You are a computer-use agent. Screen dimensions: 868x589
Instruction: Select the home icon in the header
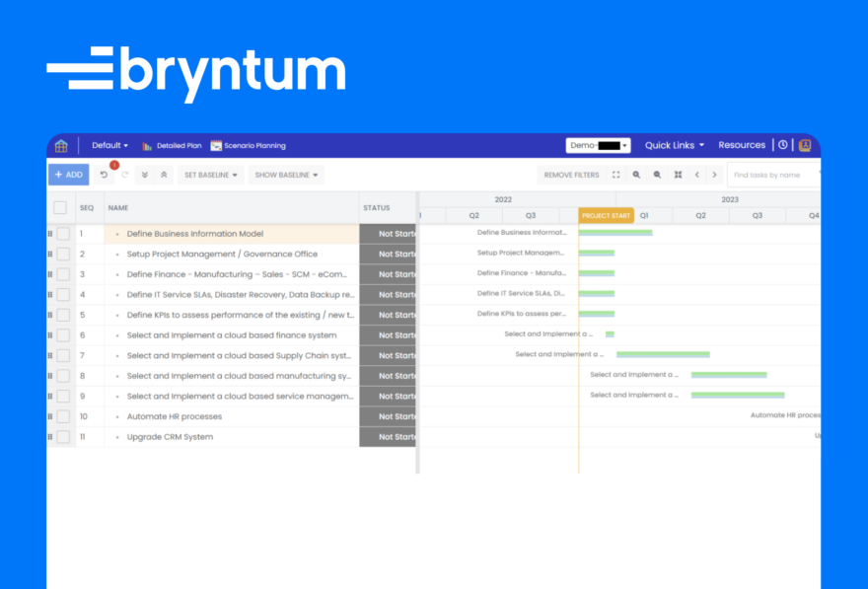click(x=61, y=144)
